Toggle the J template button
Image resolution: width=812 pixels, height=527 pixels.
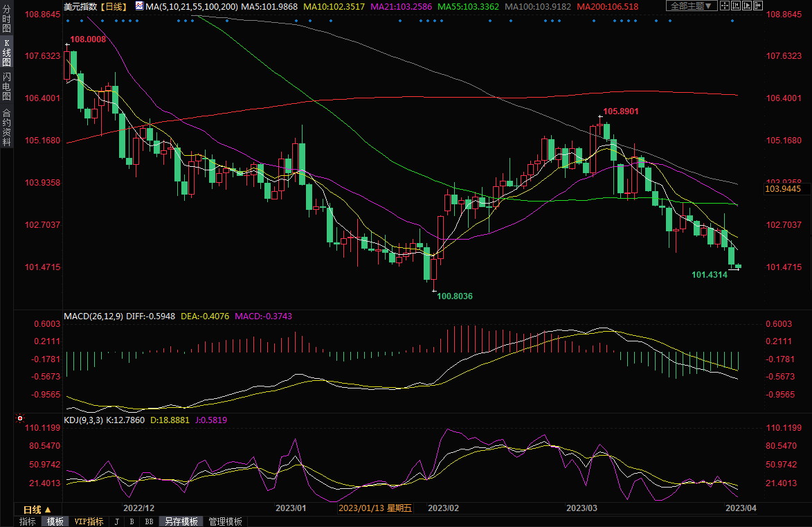(116, 521)
